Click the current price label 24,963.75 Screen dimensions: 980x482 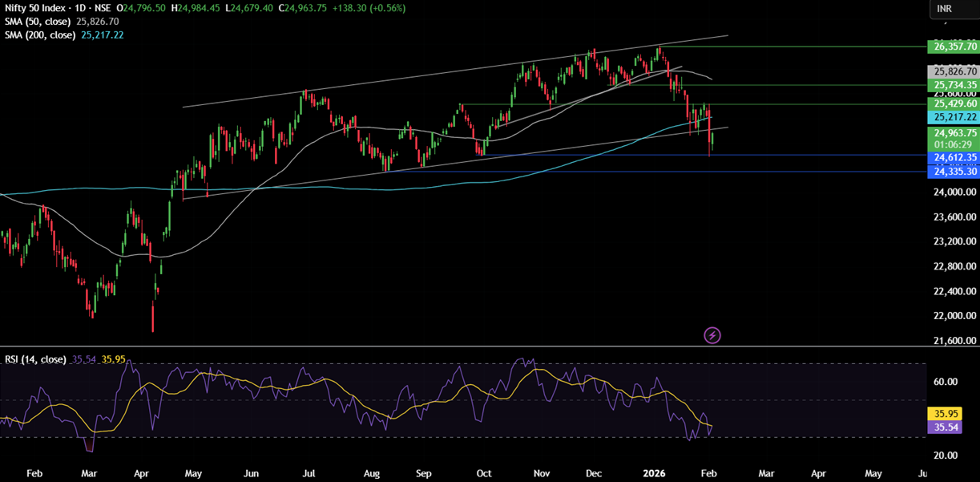953,133
